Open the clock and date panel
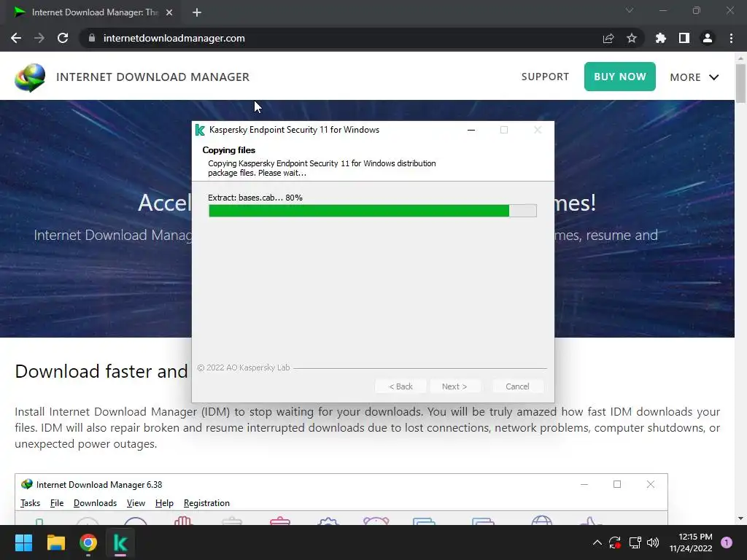Viewport: 747px width, 560px height. coord(691,542)
